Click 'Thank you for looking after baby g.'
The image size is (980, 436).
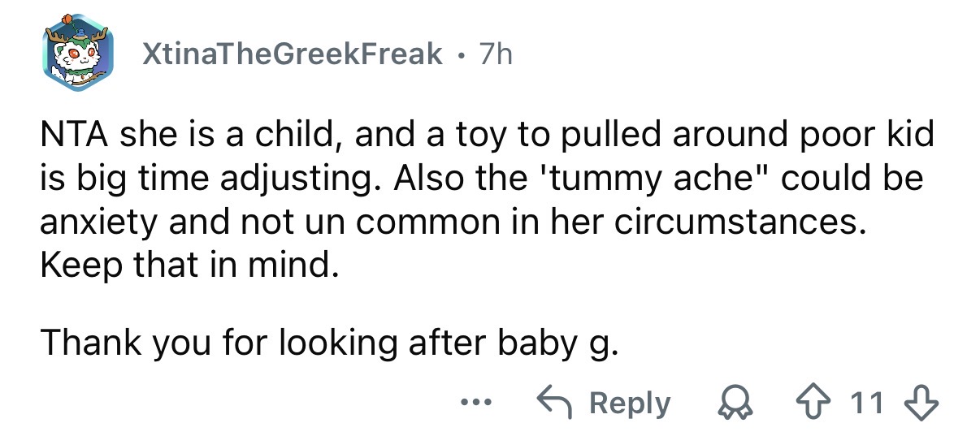point(329,342)
